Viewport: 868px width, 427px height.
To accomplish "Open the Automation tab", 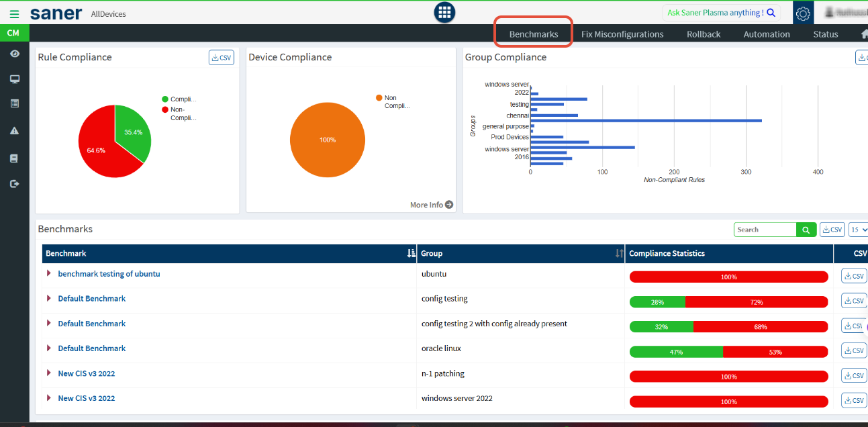I will click(x=767, y=34).
